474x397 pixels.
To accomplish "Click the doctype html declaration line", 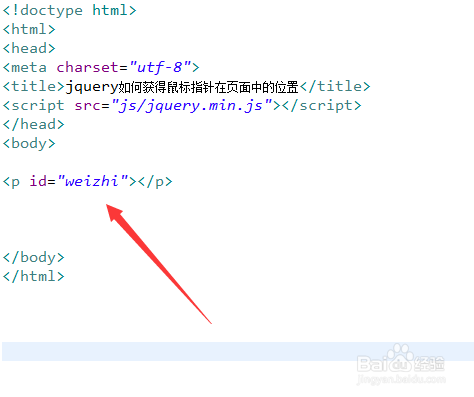I will [x=70, y=10].
